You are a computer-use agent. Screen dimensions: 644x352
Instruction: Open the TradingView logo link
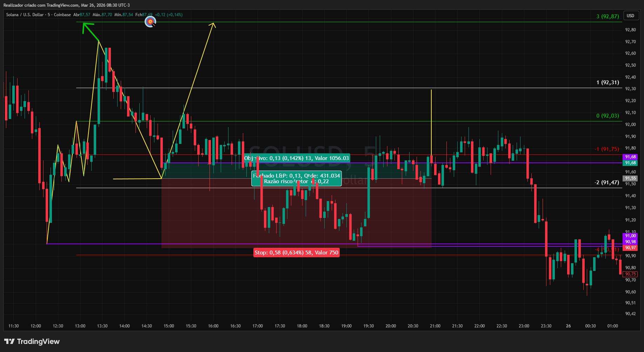pos(32,341)
